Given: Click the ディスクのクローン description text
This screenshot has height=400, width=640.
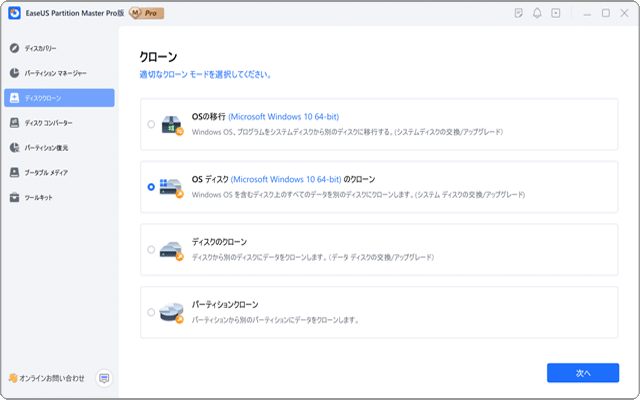Looking at the screenshot, I should point(313,258).
